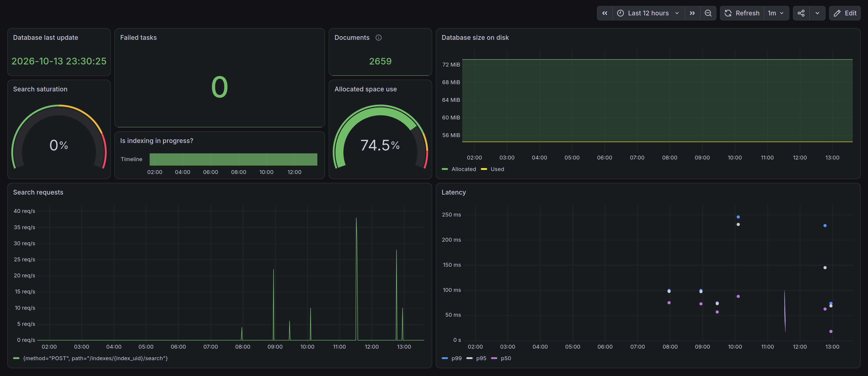Open the Allocated space use panel title
The image size is (868, 376).
click(366, 89)
